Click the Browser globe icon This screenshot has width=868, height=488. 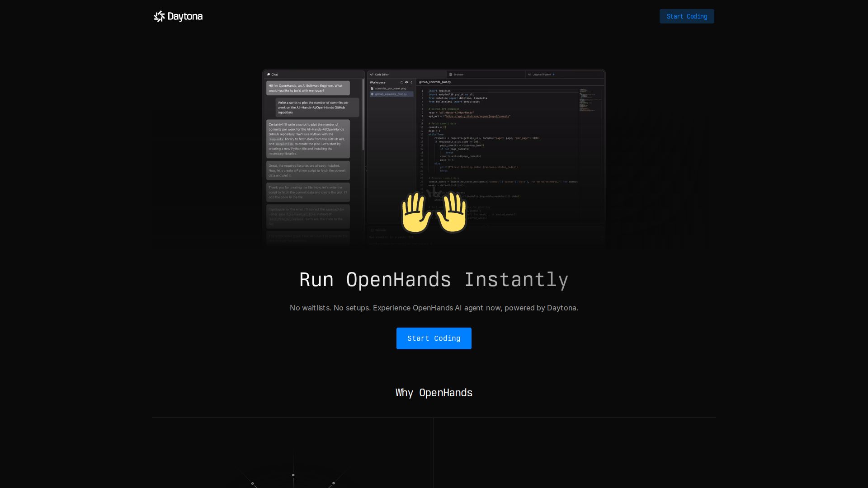tap(450, 74)
